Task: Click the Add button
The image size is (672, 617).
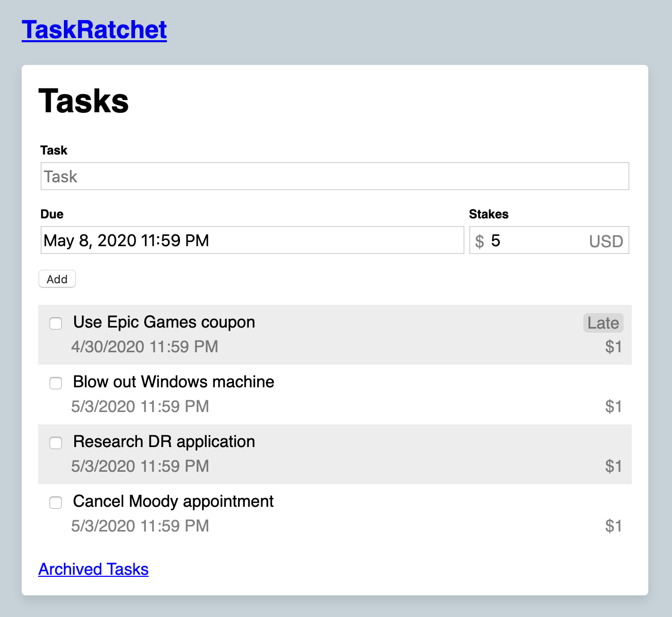Action: coord(57,279)
